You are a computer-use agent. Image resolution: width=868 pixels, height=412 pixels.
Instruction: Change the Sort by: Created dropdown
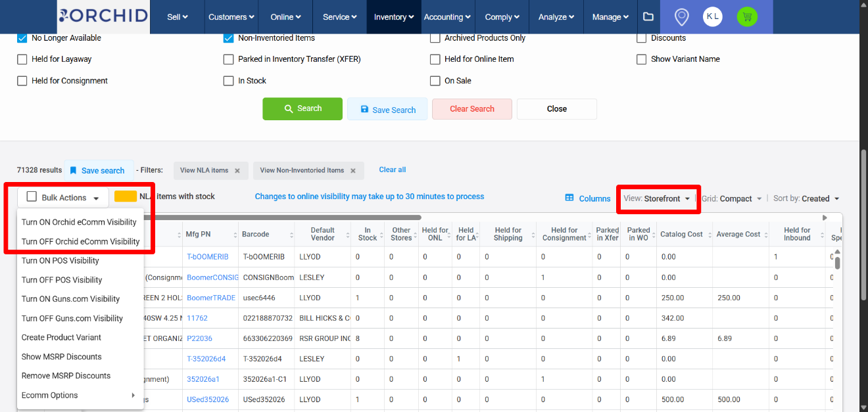tap(806, 198)
